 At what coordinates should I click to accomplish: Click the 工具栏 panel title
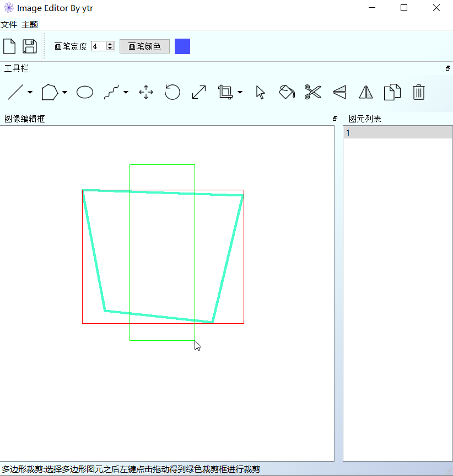pos(17,68)
